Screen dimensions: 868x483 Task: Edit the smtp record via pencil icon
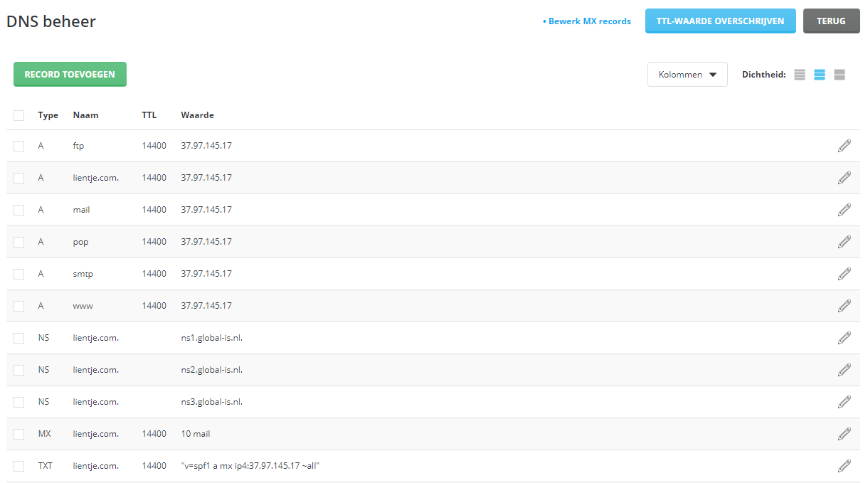(844, 274)
